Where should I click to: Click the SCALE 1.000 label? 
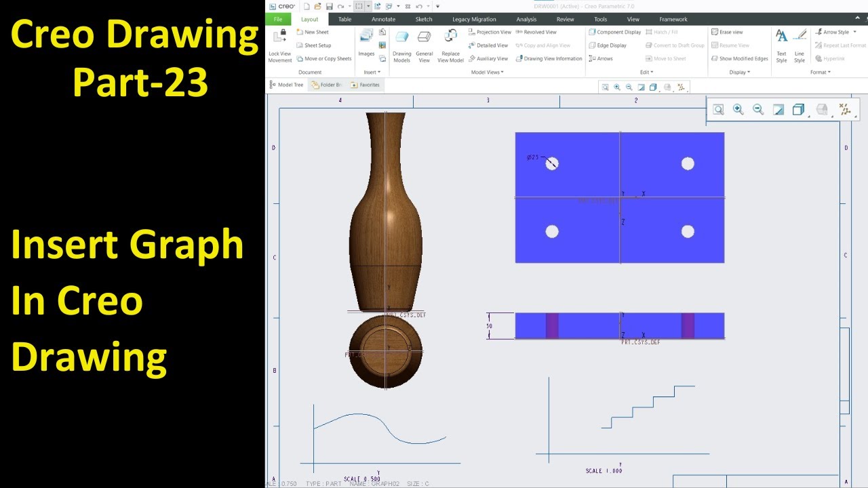point(604,471)
